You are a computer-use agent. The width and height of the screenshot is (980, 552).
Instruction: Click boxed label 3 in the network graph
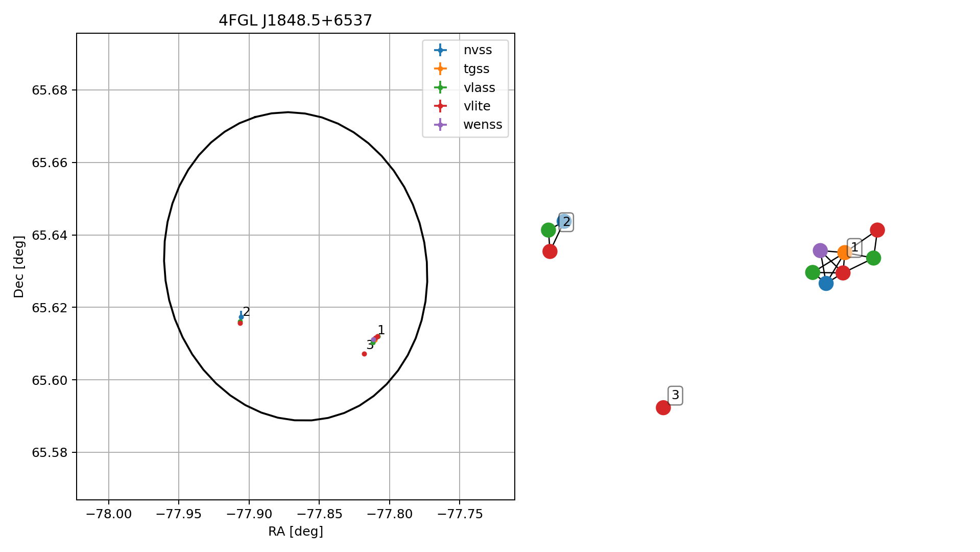(675, 396)
